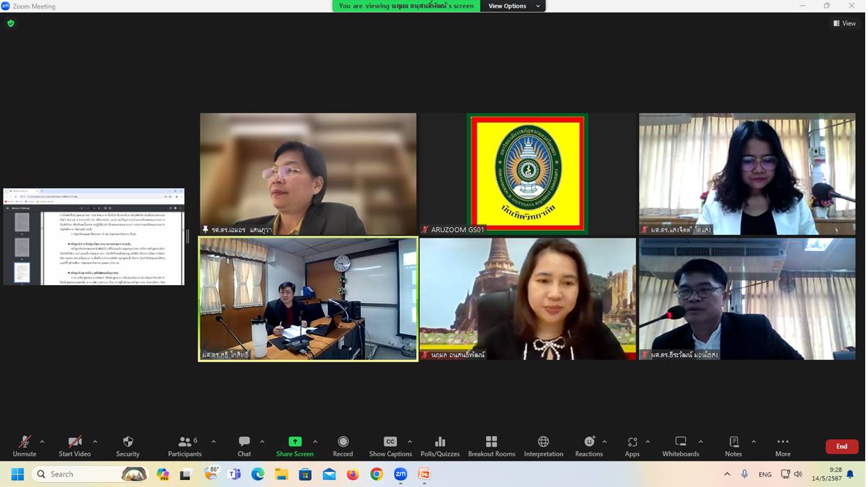Screen dimensions: 868x487
Task: Open the Chat panel
Action: (244, 446)
